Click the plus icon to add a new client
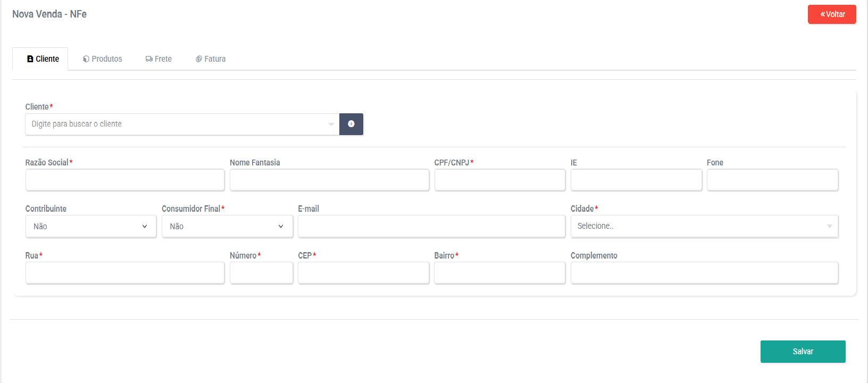The height and width of the screenshot is (383, 868). coord(351,124)
